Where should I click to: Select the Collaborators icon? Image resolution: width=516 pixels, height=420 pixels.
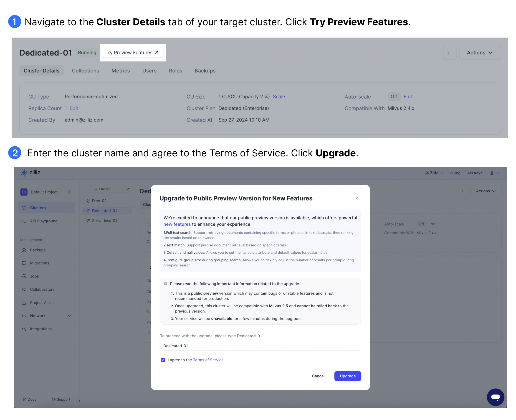[x=24, y=289]
